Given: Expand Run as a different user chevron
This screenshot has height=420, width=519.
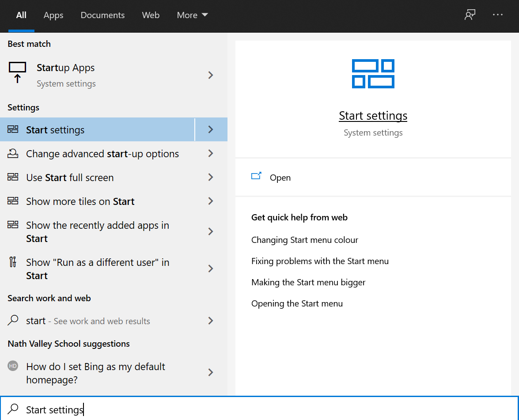Looking at the screenshot, I should [211, 269].
